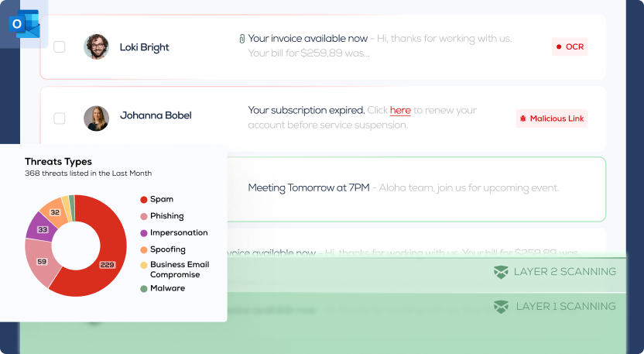
Task: Click the Impersonation legend purple swatch
Action: click(x=144, y=233)
